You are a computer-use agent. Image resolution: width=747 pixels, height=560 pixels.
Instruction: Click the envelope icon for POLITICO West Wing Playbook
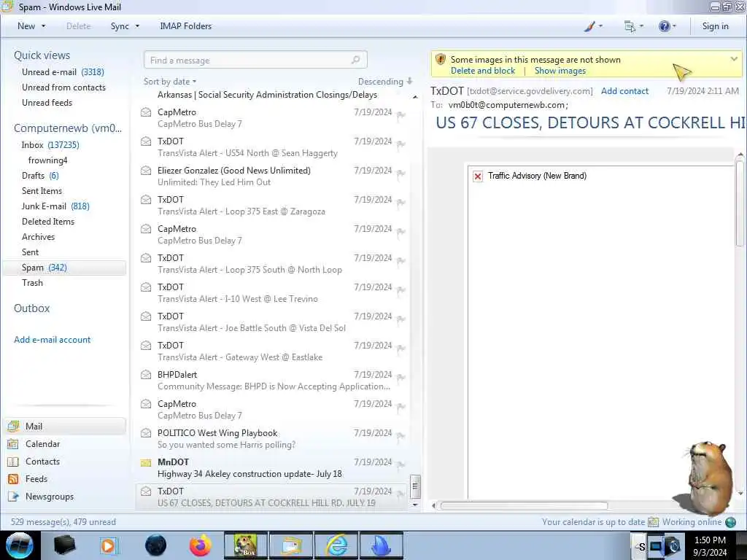click(146, 433)
